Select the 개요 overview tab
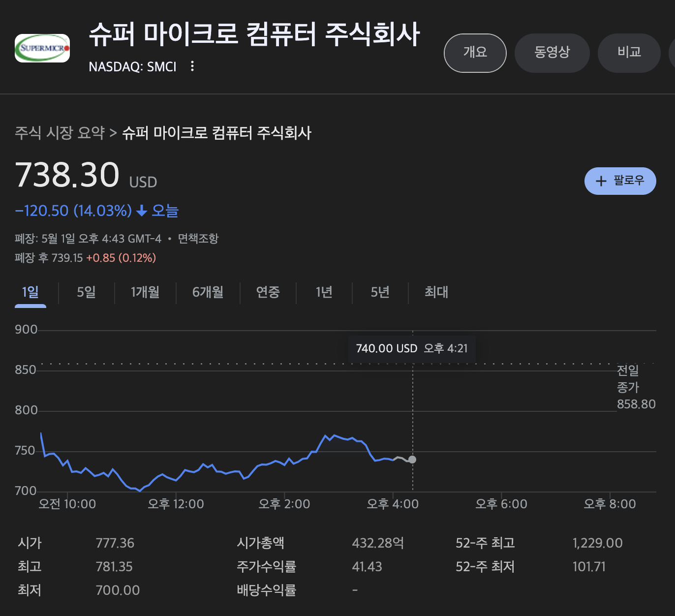The image size is (675, 616). point(475,53)
